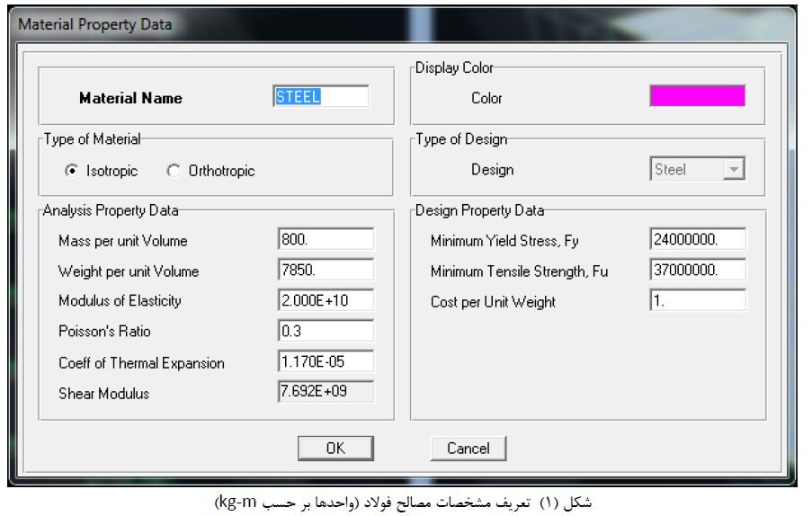
Task: Click the magenta display color swatch
Action: [698, 96]
